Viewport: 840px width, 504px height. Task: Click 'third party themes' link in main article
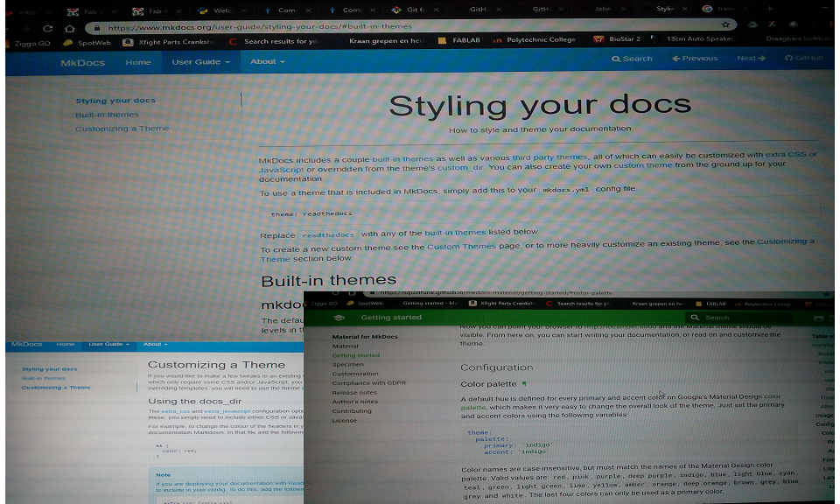click(549, 157)
